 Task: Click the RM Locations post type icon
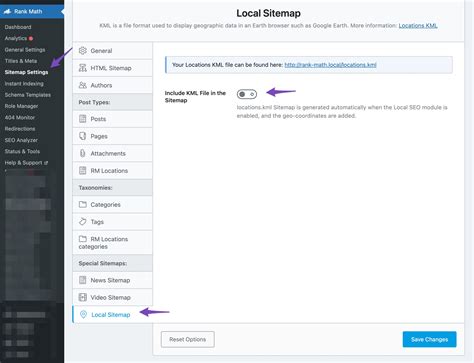[x=83, y=171]
